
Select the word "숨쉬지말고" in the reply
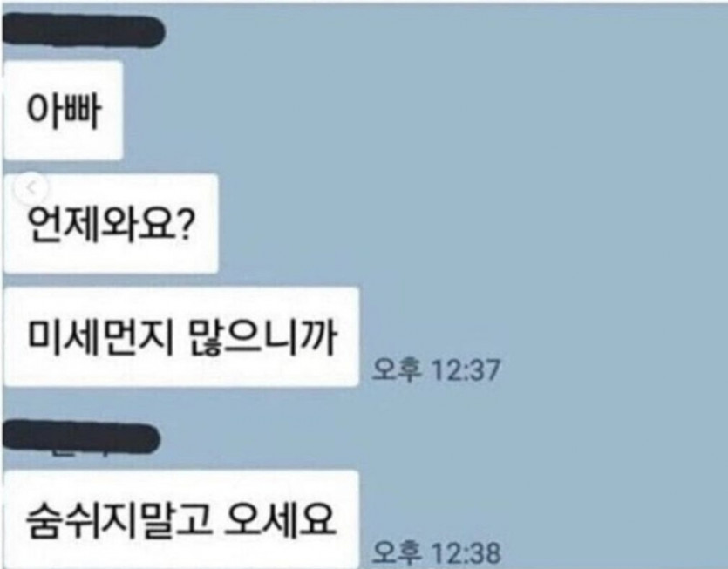(119, 520)
